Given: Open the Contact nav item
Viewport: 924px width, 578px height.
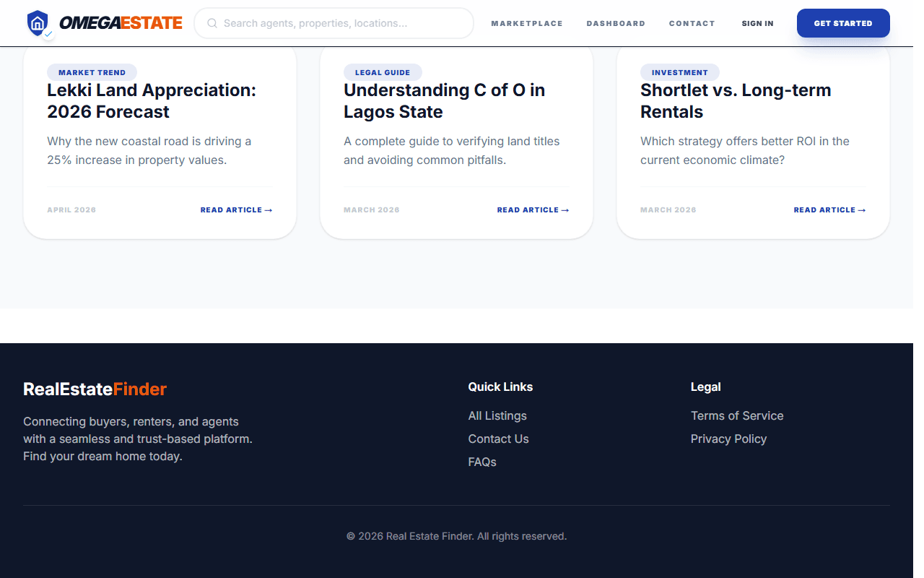Looking at the screenshot, I should click(692, 24).
